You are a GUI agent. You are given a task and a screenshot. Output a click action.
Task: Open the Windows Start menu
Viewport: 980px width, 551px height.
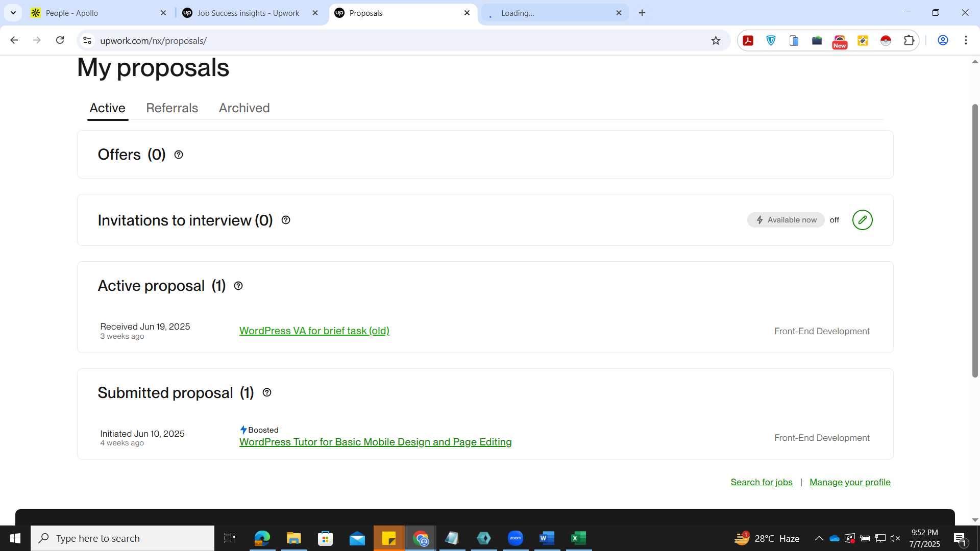pyautogui.click(x=15, y=538)
